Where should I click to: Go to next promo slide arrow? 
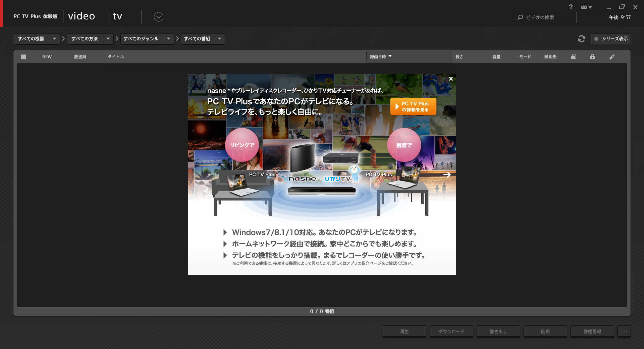click(x=447, y=174)
